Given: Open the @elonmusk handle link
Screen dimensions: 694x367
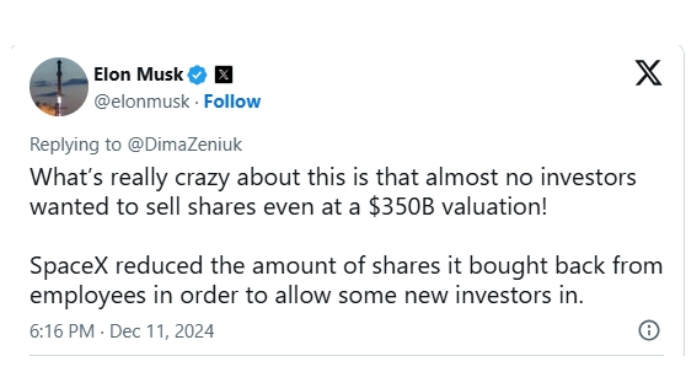Looking at the screenshot, I should pos(142,102).
